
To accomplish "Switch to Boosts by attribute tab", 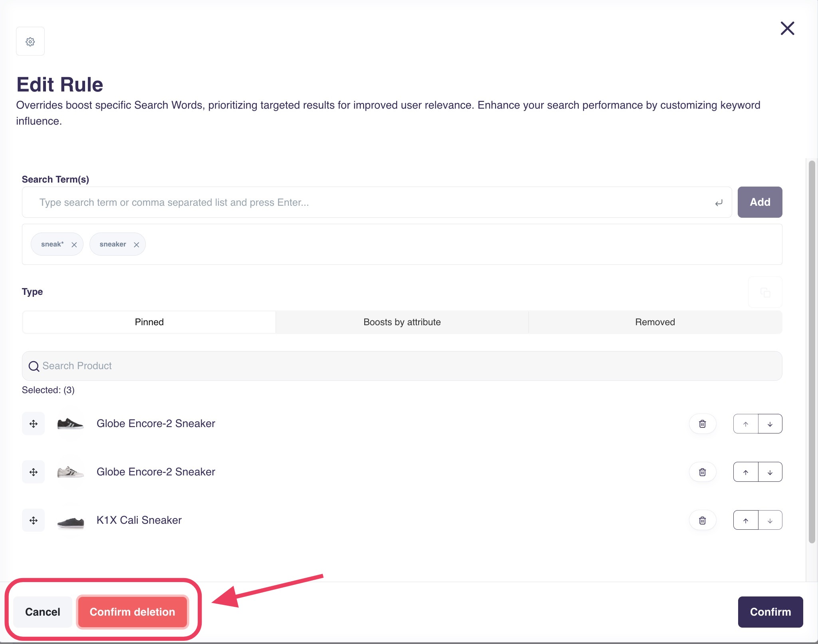I will [402, 322].
